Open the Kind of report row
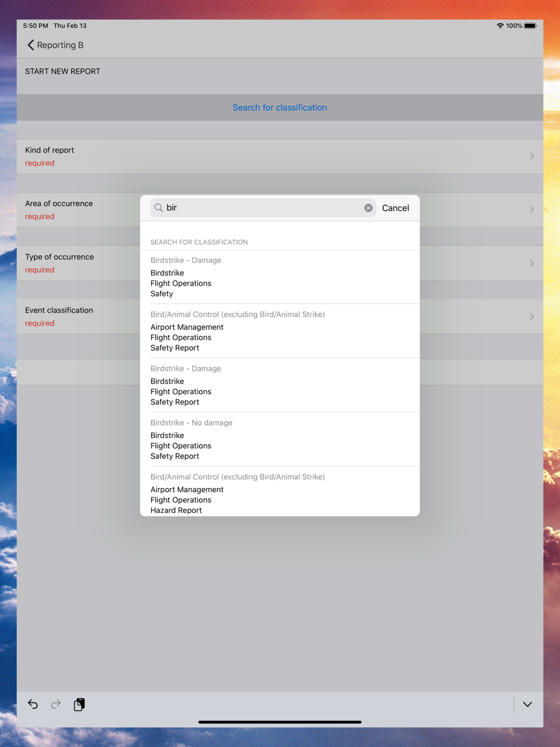The image size is (560, 747). 280,156
